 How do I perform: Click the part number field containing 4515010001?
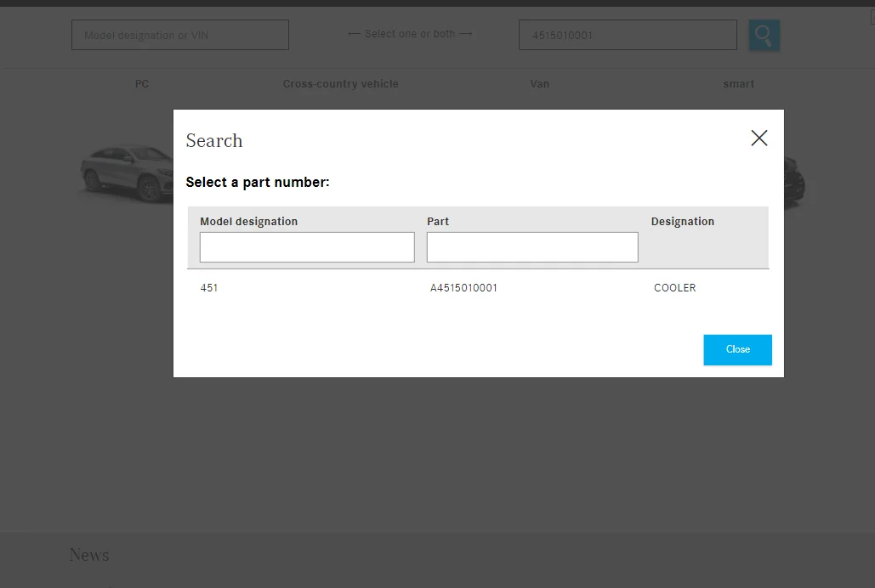coord(628,35)
